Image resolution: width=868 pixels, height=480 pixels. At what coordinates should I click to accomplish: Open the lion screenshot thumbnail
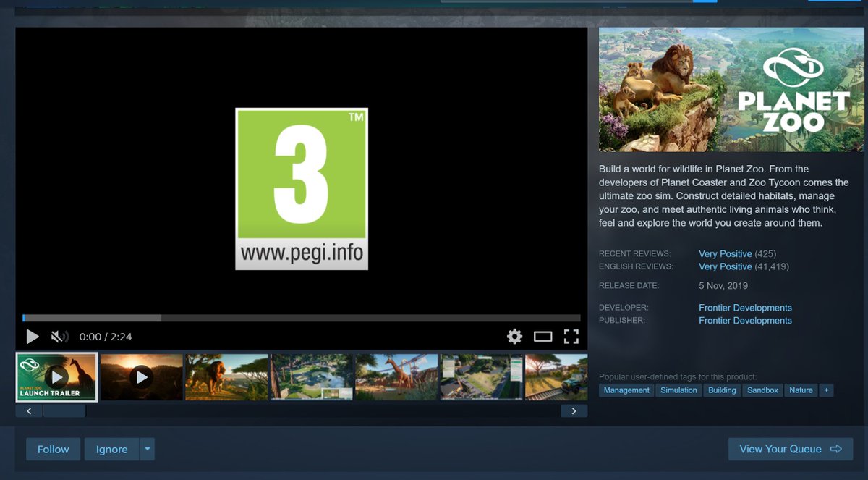point(226,377)
